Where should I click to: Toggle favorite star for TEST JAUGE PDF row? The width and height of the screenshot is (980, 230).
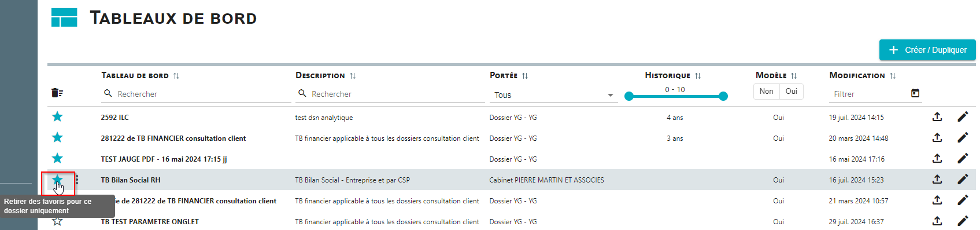(57, 159)
